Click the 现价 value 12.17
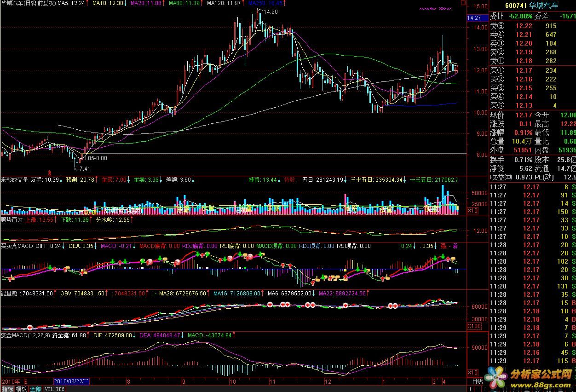The height and width of the screenshot is (392, 576). point(524,115)
